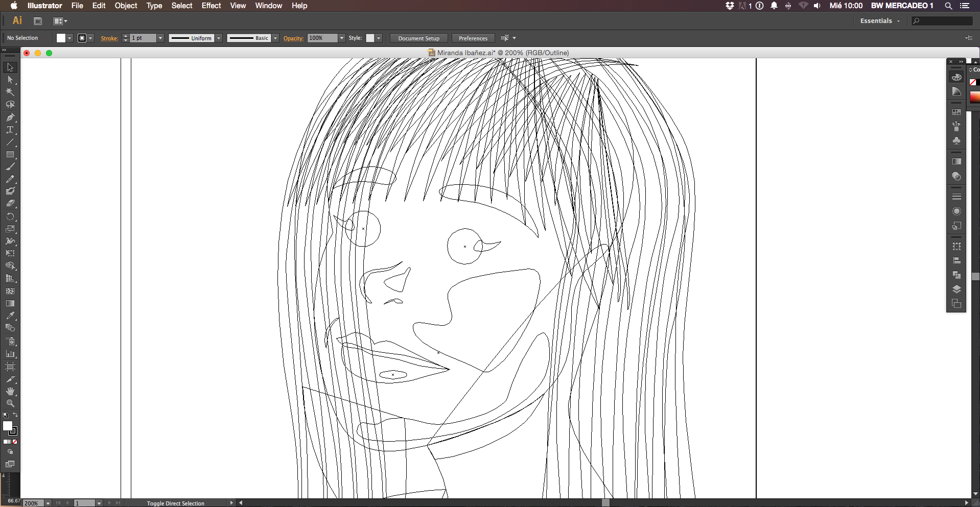Select the Pen tool

10,117
